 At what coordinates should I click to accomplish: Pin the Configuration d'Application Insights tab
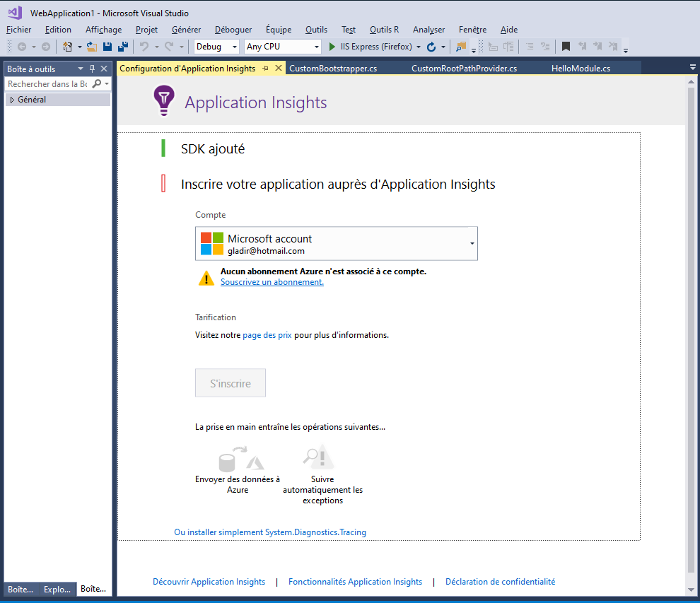(x=265, y=69)
